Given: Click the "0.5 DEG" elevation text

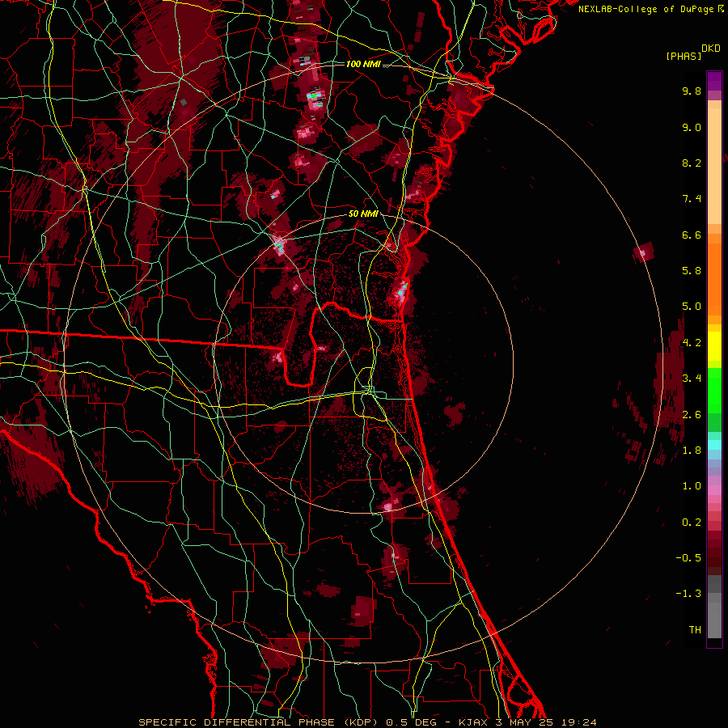Looking at the screenshot, I should pyautogui.click(x=412, y=722).
